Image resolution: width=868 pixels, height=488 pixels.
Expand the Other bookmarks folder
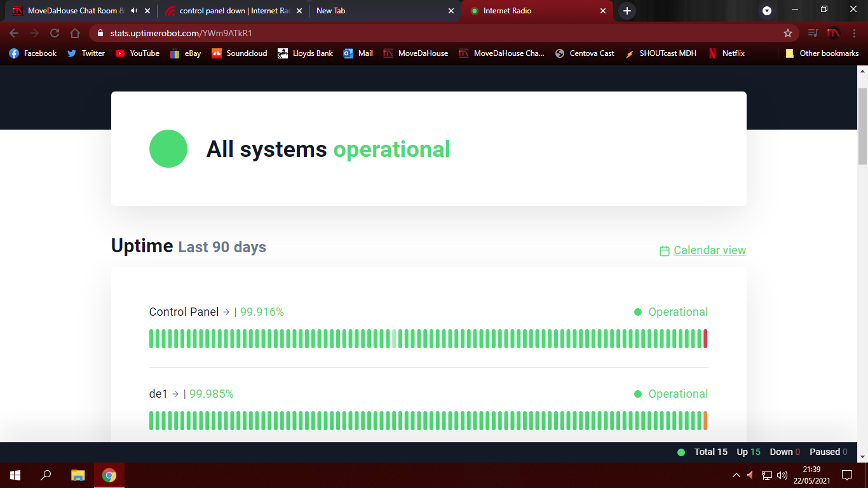coord(822,53)
